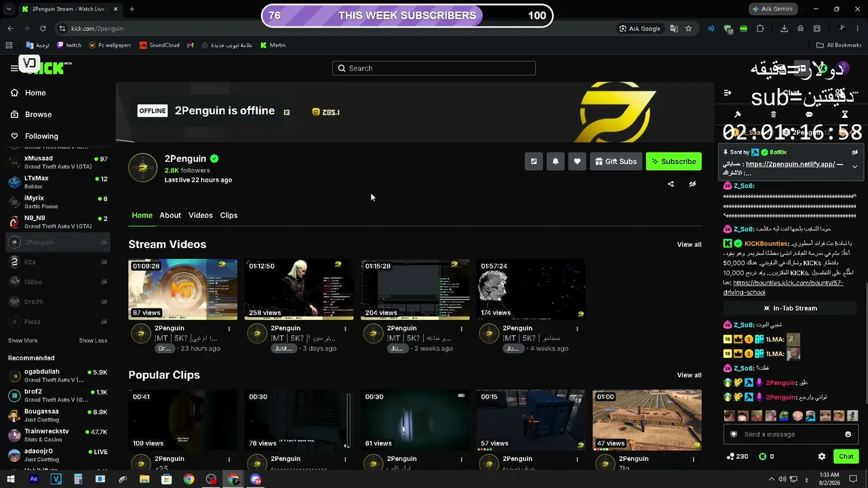Screen dimensions: 868x488
Task: Click Show Less in the following list
Action: (x=93, y=341)
